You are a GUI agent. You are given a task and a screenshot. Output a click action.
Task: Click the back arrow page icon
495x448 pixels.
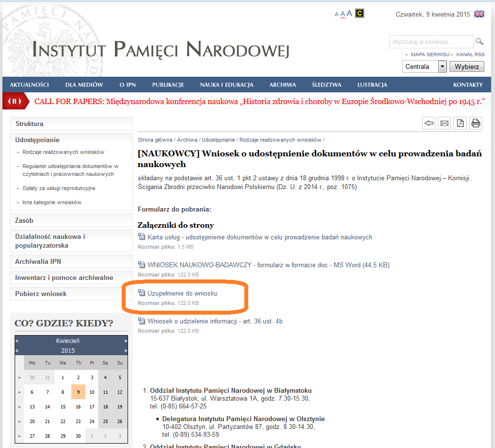429,123
